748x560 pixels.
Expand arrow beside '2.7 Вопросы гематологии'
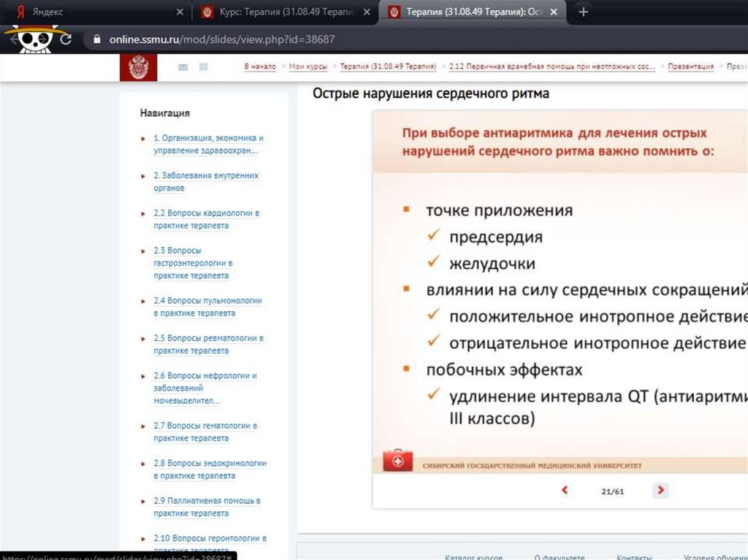(x=143, y=426)
